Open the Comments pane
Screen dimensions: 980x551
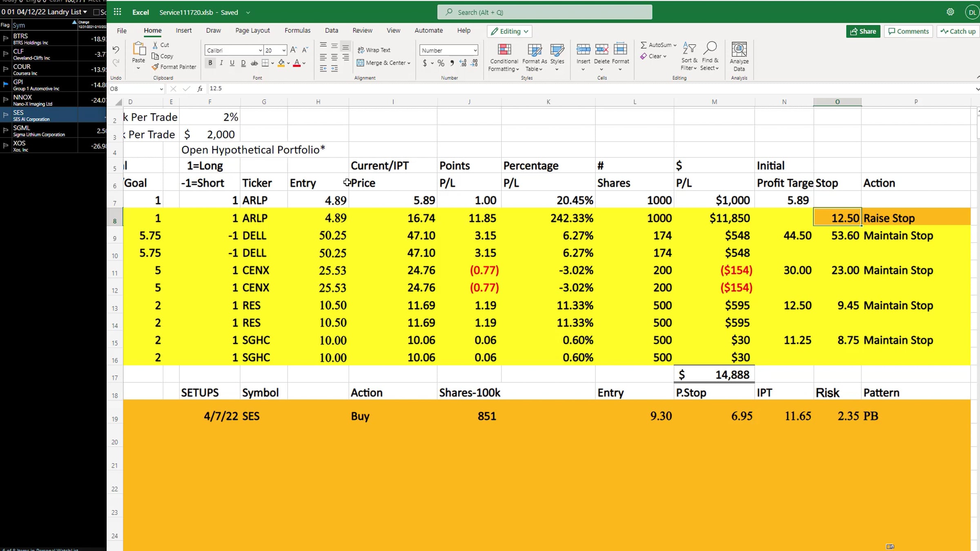[909, 31]
